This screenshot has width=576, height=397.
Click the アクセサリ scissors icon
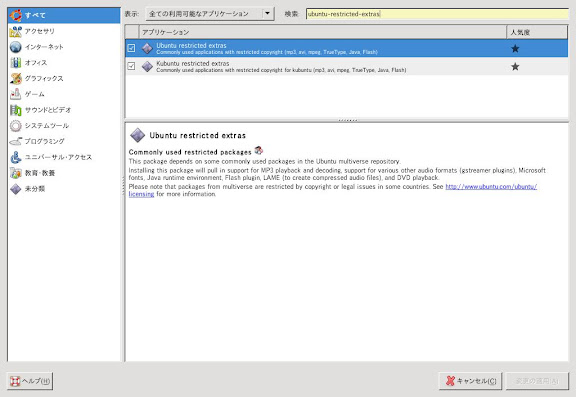[16, 31]
